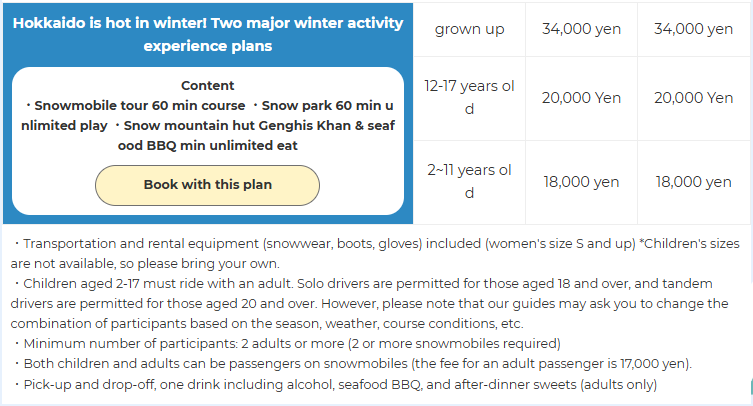Screen dimensions: 753x406
Task: Click the Book with this plan button
Action: [x=207, y=185]
